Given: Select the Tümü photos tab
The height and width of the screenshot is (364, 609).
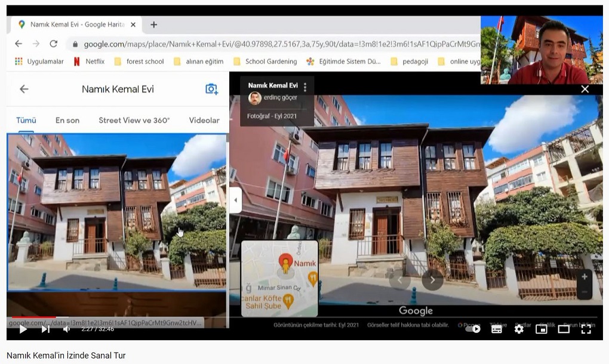Looking at the screenshot, I should (26, 121).
